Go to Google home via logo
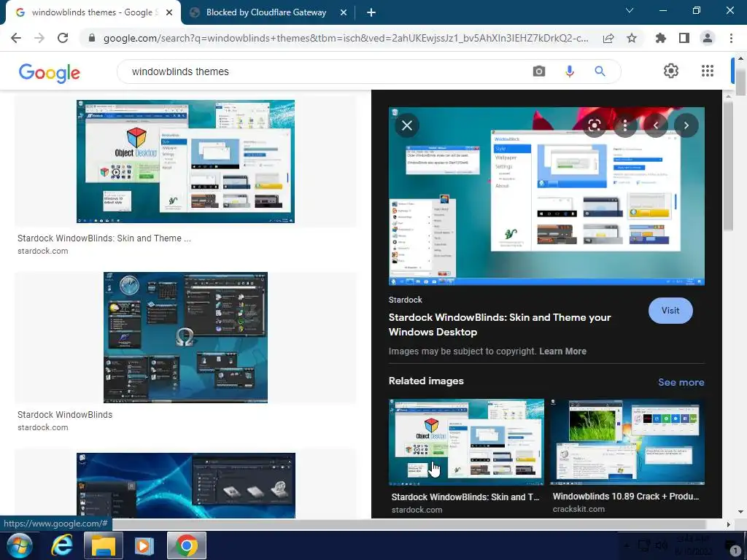The height and width of the screenshot is (560, 747). (x=50, y=72)
